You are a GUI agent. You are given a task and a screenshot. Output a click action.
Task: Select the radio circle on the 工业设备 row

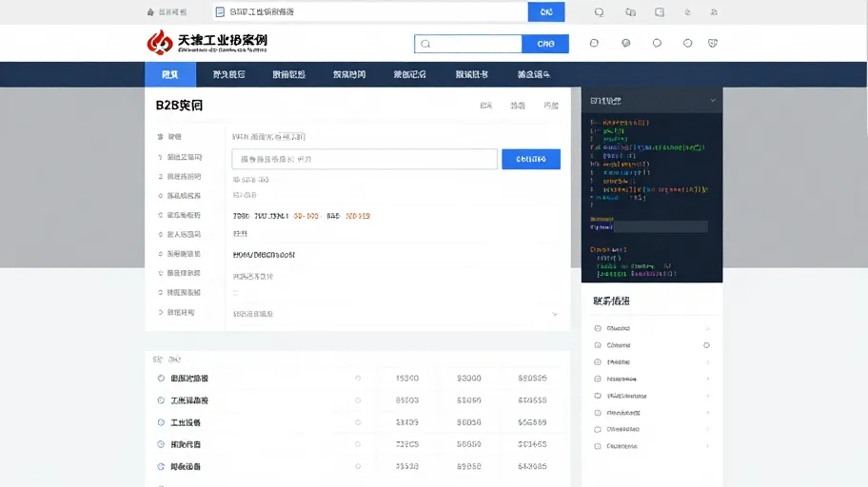358,422
